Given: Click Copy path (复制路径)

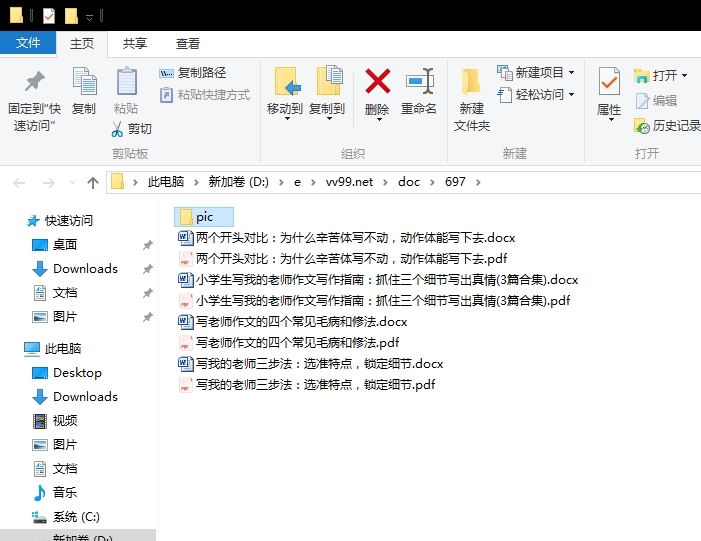Looking at the screenshot, I should click(x=193, y=72).
